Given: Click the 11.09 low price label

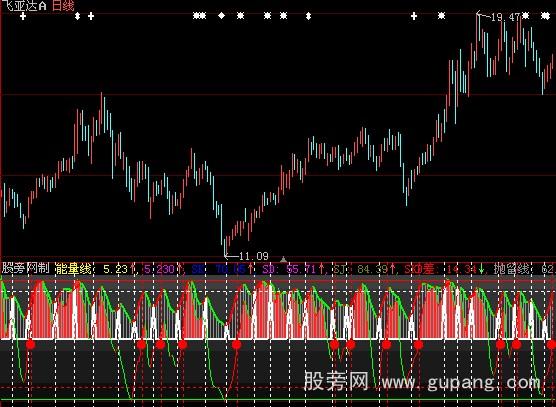Looking at the screenshot, I should click(254, 256).
